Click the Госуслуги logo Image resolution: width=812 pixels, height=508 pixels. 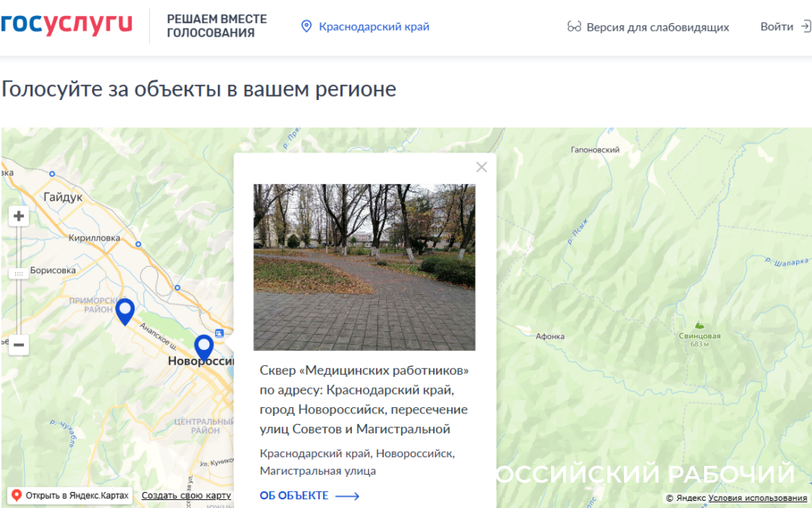pos(67,25)
